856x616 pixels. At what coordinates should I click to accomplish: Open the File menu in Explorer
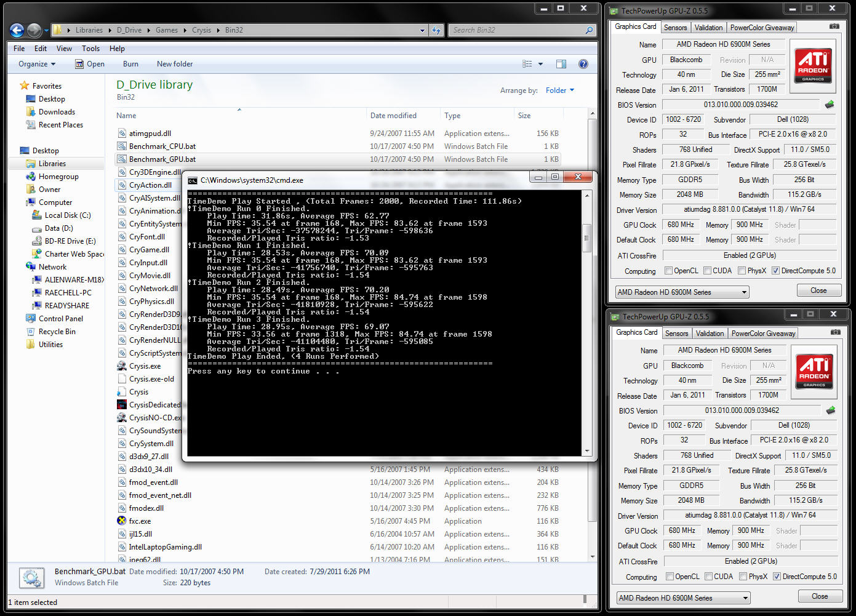click(x=19, y=49)
